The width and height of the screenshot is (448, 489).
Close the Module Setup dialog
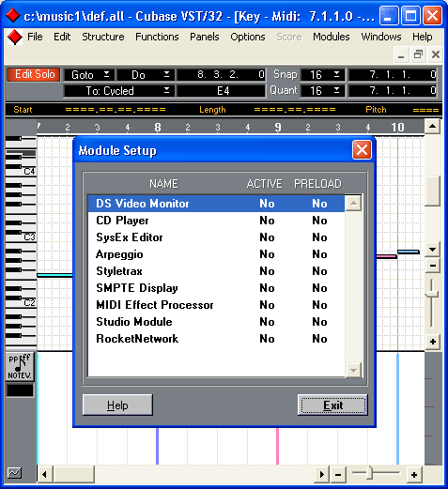point(362,150)
